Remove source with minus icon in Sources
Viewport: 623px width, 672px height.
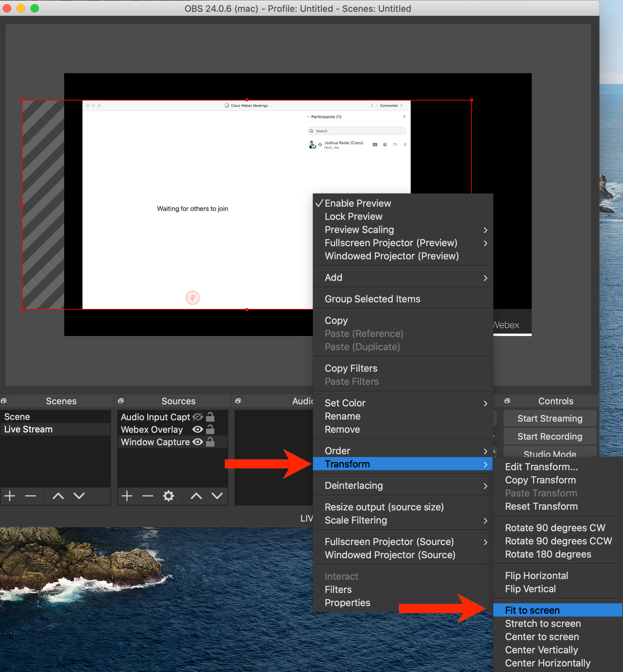point(148,496)
